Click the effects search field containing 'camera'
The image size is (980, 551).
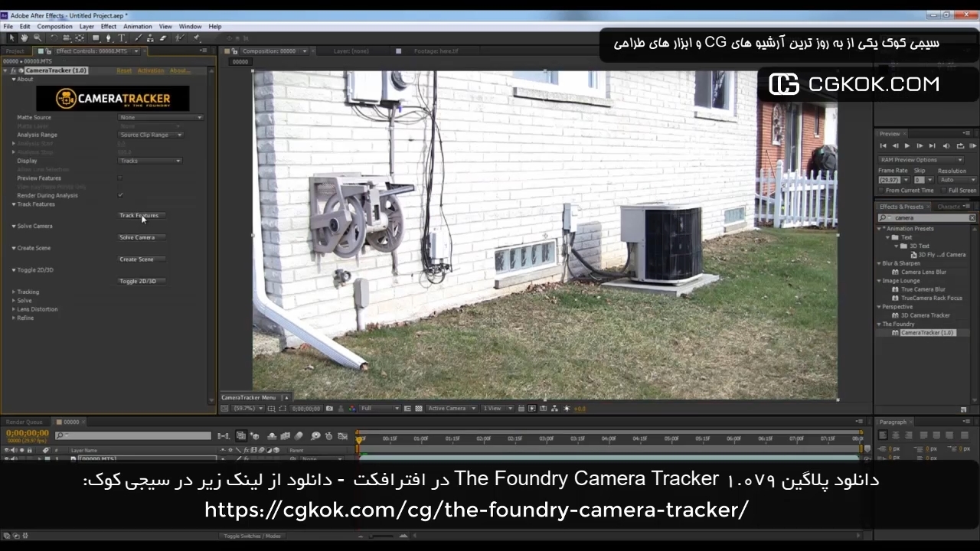(x=928, y=218)
